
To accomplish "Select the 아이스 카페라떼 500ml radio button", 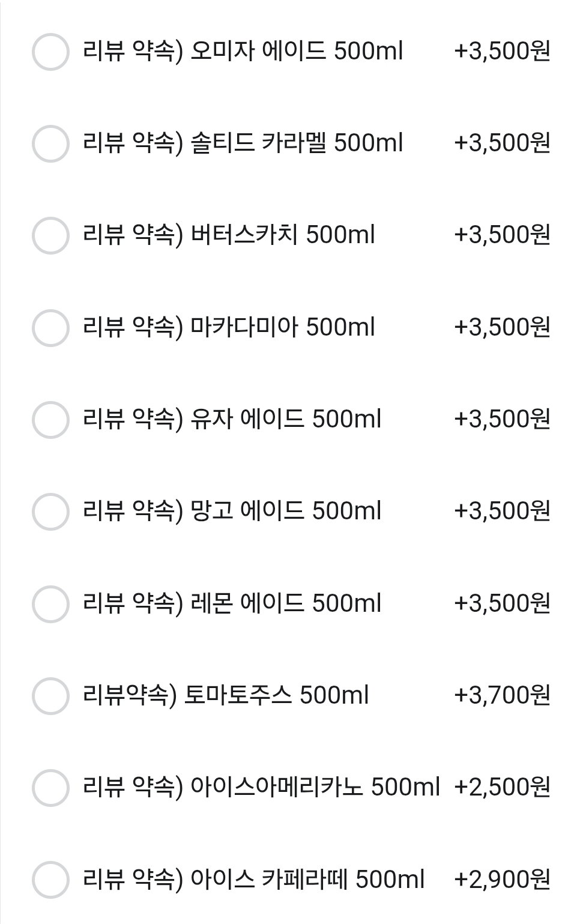I will pyautogui.click(x=50, y=880).
